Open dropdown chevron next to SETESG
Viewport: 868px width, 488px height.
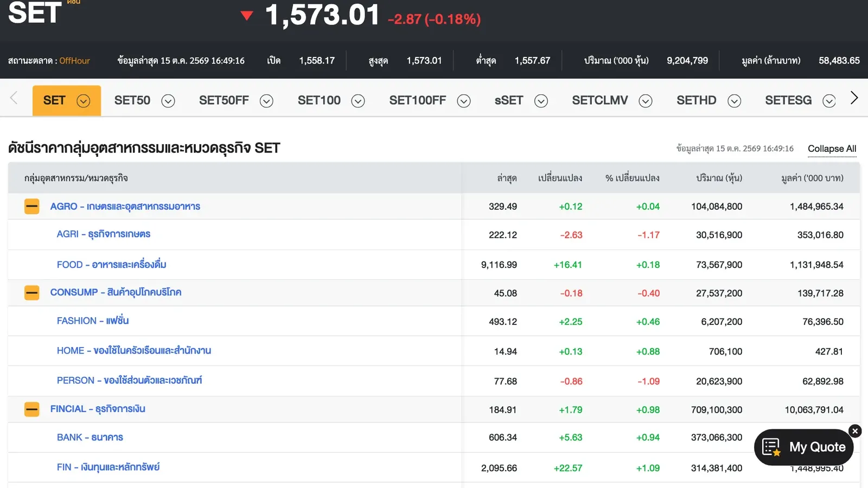point(829,101)
